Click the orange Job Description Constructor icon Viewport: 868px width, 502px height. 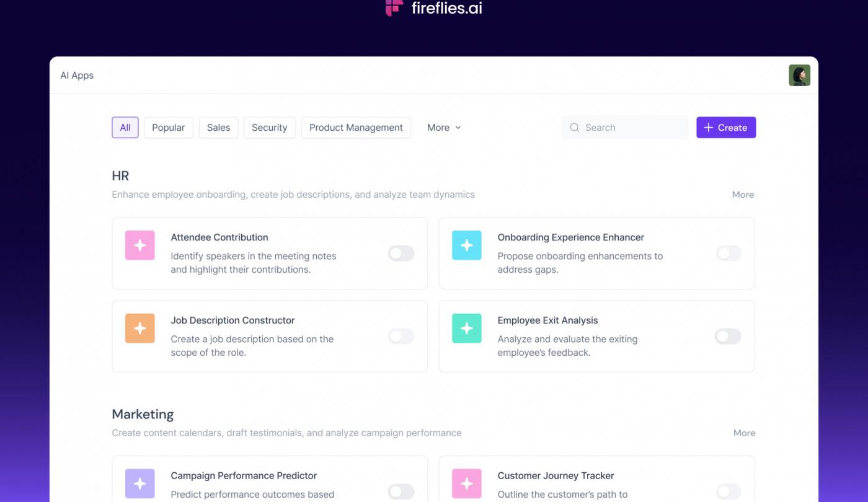point(140,328)
